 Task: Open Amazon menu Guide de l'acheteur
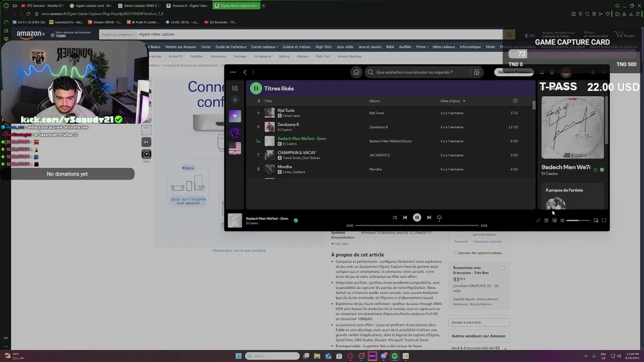[x=231, y=47]
